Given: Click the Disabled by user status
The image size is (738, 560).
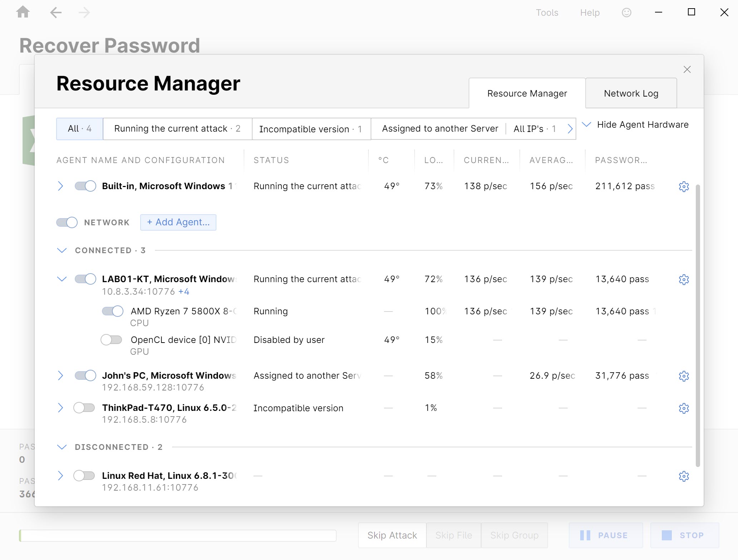Looking at the screenshot, I should (x=289, y=340).
